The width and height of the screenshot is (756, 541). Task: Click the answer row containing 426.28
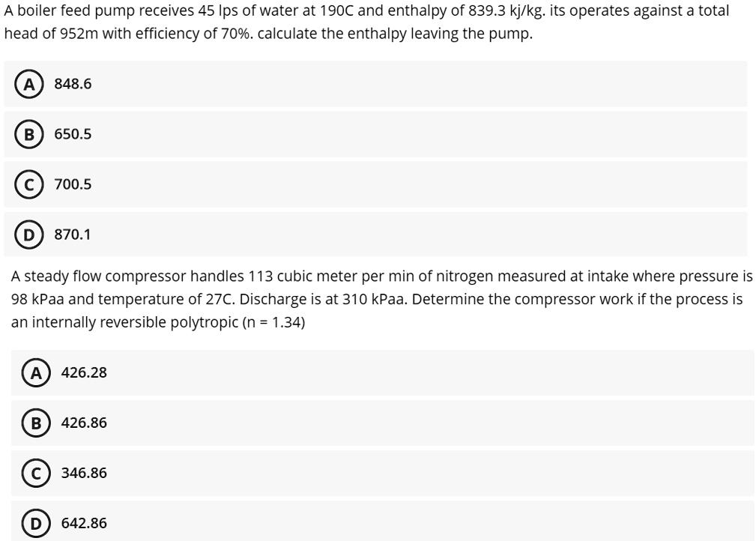click(x=375, y=372)
